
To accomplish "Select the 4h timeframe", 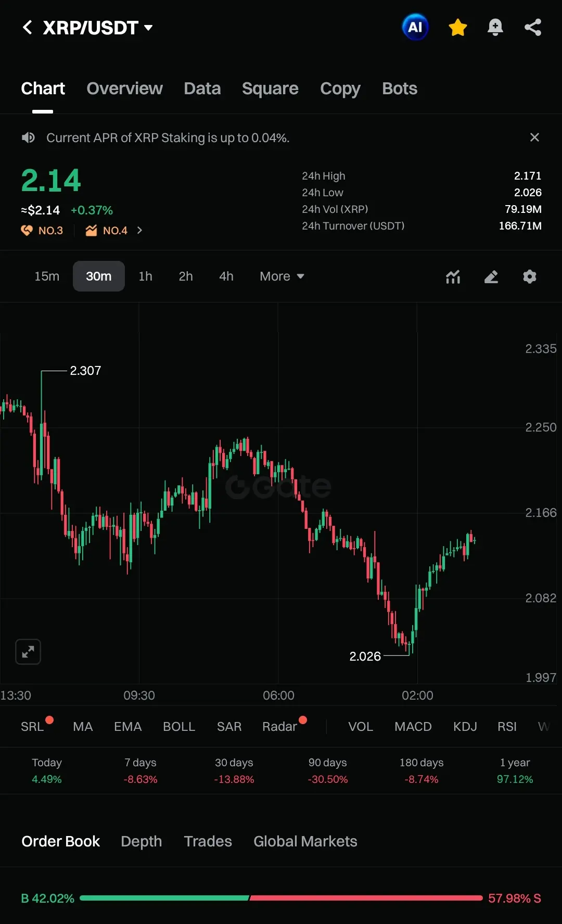I will (x=226, y=276).
